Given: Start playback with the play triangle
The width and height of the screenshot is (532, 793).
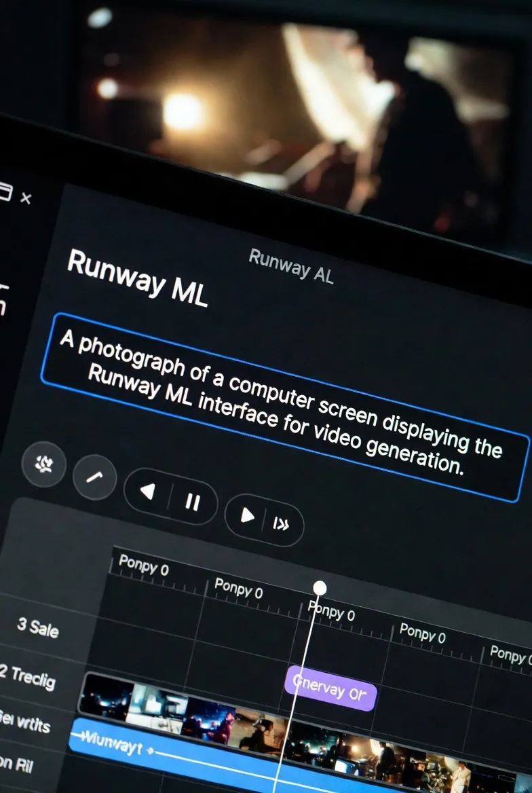Looking at the screenshot, I should point(247,515).
